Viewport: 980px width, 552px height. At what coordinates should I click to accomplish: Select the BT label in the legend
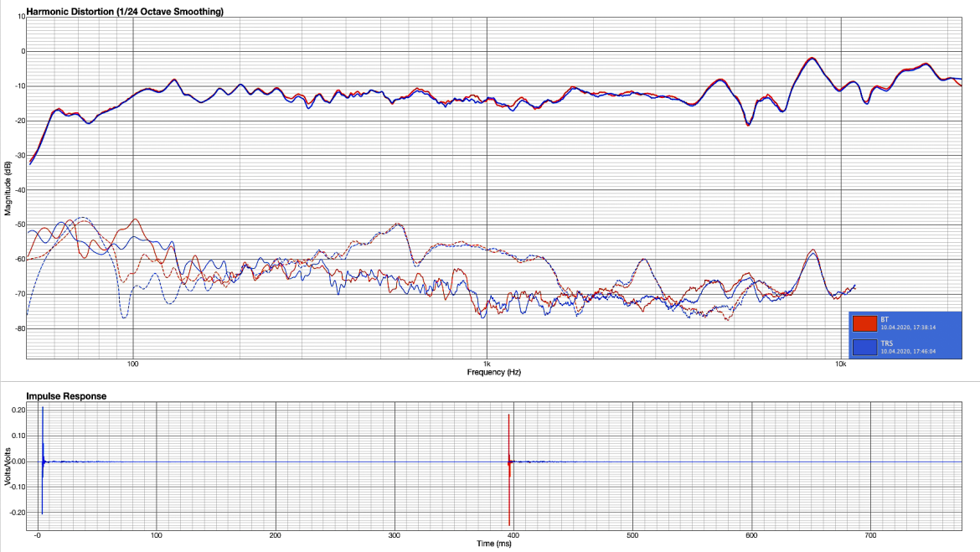[x=885, y=319]
